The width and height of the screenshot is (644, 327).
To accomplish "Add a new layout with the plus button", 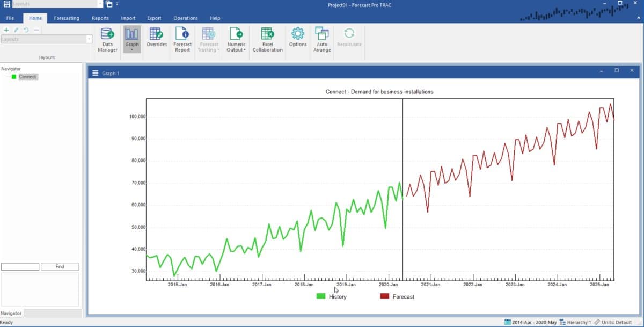I will click(6, 30).
